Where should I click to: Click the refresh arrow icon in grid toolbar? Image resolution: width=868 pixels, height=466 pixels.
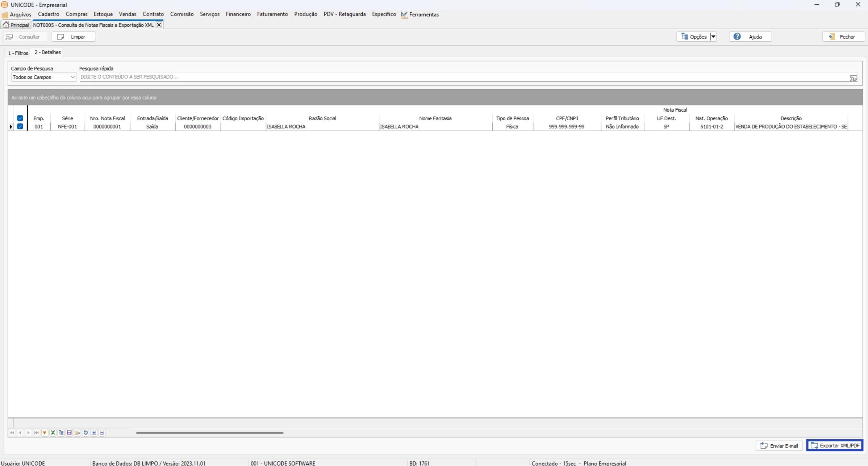86,433
